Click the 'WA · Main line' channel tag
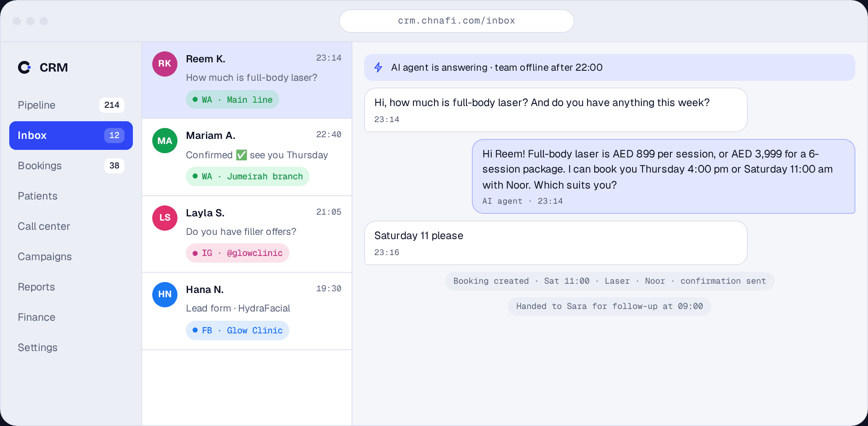 pyautogui.click(x=233, y=100)
